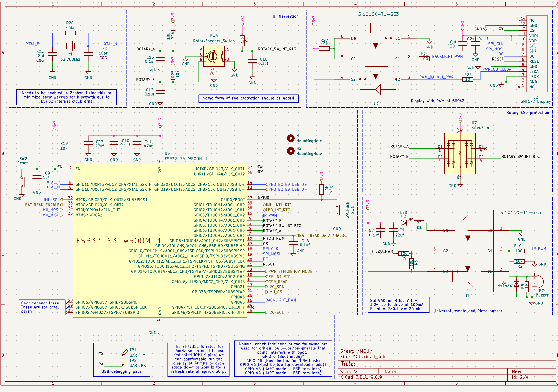This screenshot has height=392, width=558.
Task: Click the D3 1N4148W diode symbol
Action: pos(516,284)
